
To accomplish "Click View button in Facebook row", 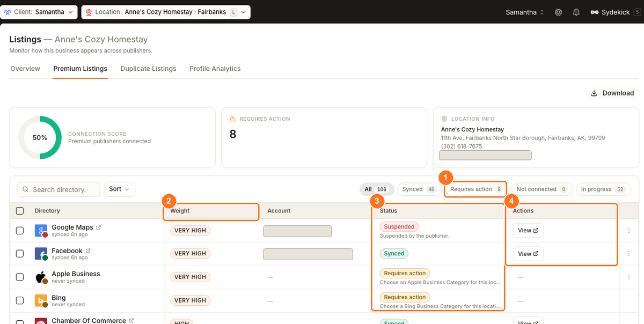I will pos(528,254).
